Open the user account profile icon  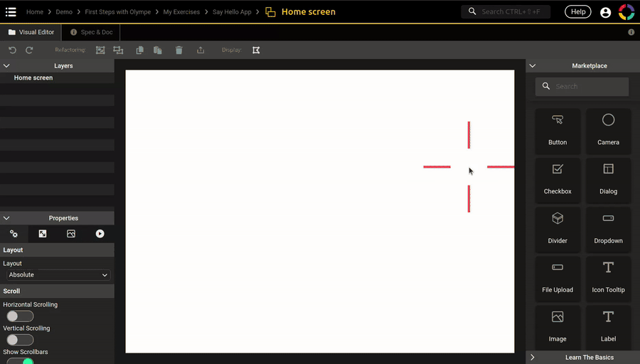605,12
